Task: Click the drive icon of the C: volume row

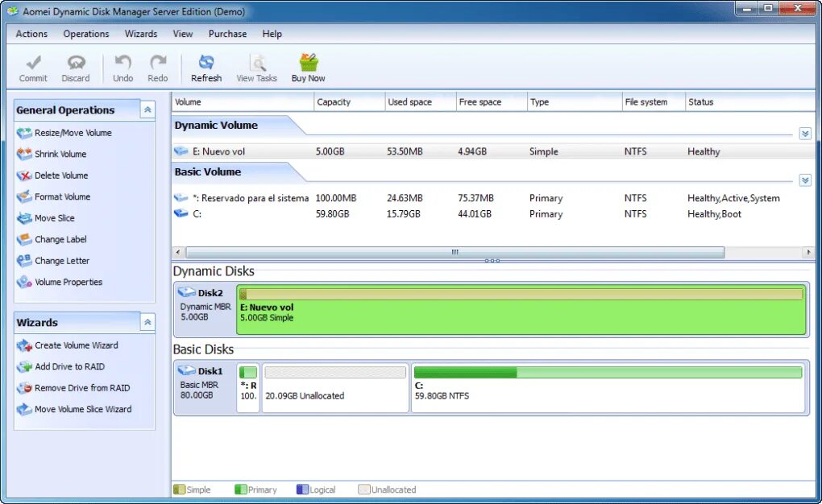Action: (x=181, y=213)
